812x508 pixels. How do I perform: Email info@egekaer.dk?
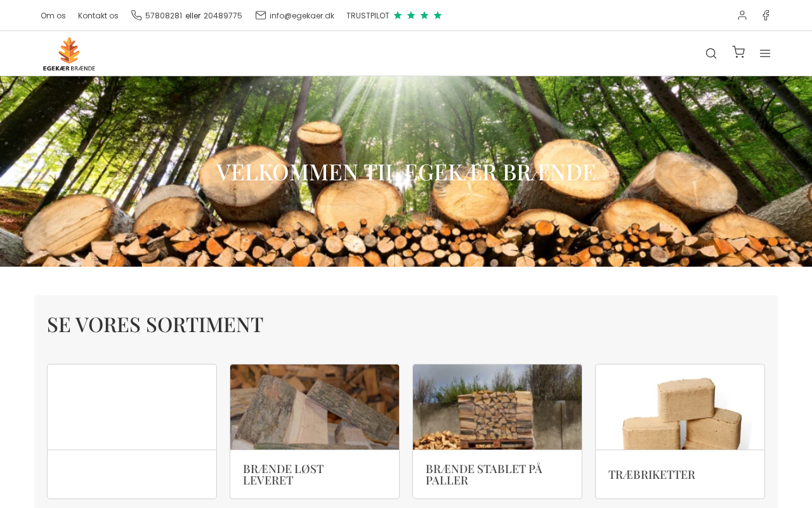tap(302, 15)
